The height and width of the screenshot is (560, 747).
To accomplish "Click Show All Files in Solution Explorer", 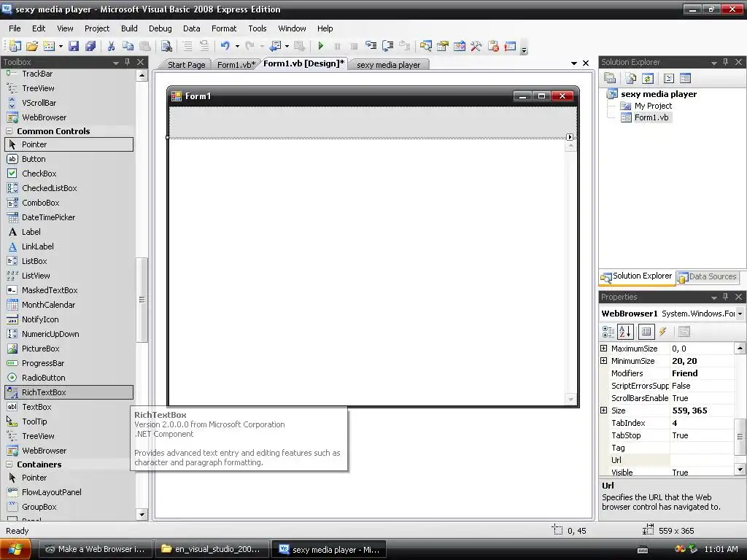I will tap(631, 79).
